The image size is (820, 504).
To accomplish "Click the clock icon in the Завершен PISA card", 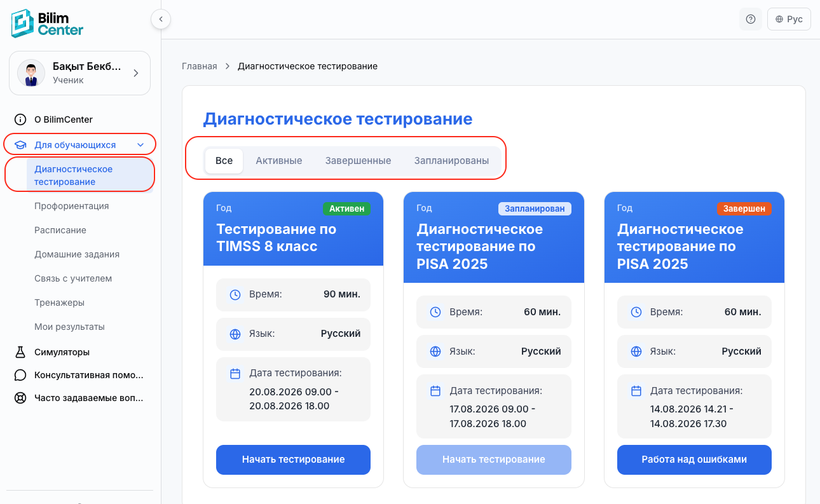I will point(636,312).
